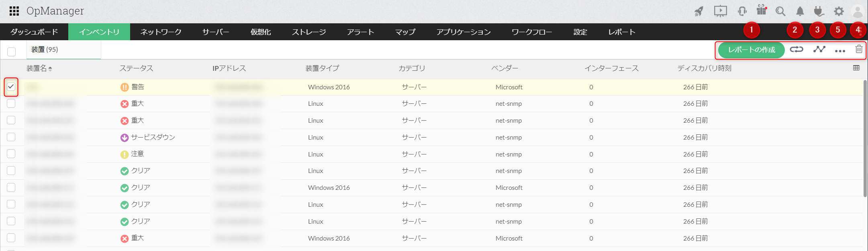
Task: Open the three-dots more actions menu
Action: click(x=840, y=51)
